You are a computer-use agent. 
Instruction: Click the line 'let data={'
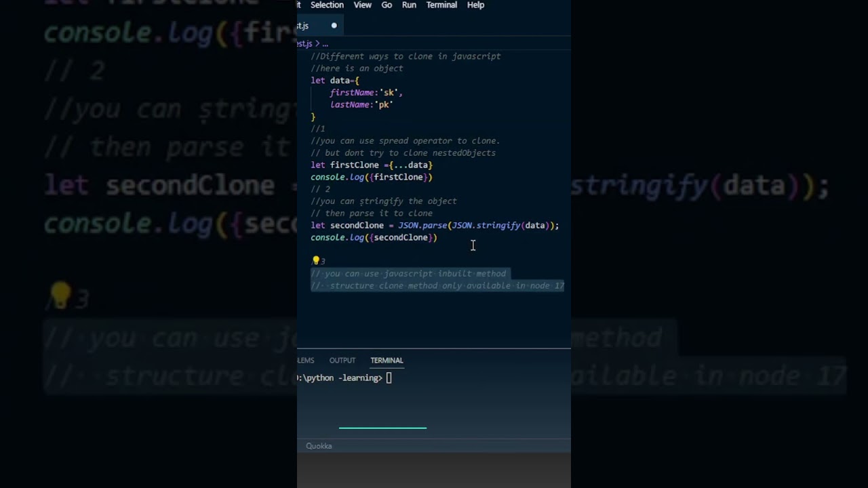(x=335, y=81)
